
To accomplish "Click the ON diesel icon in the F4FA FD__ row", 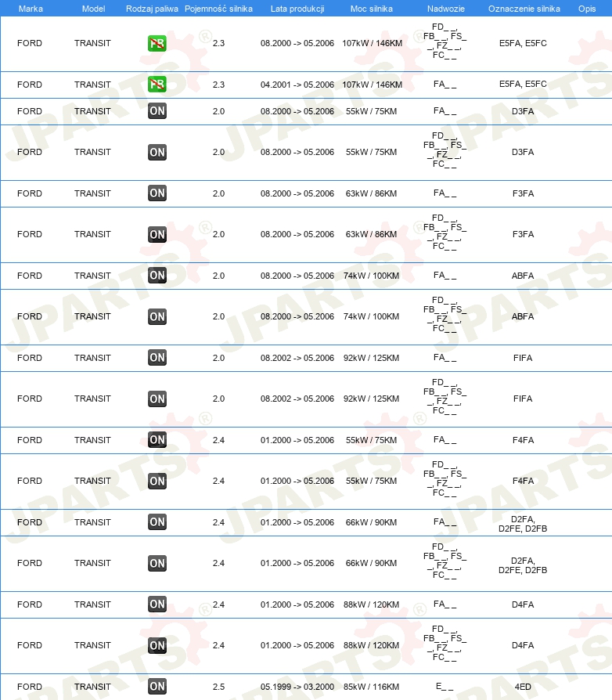I will coord(157,481).
